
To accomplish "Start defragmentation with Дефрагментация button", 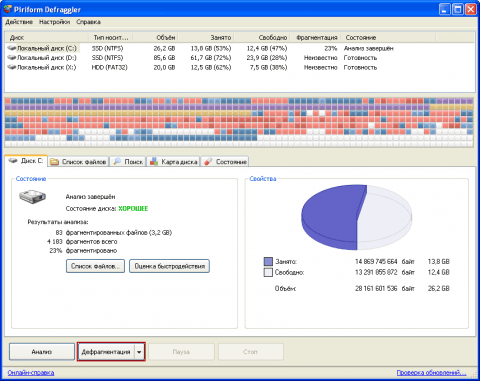I will tap(106, 352).
